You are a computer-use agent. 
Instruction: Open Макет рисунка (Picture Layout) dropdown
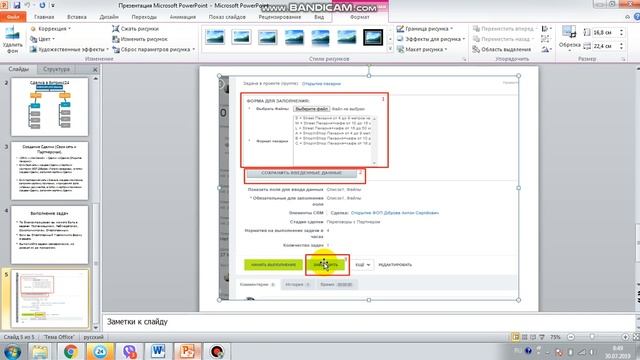(422, 49)
